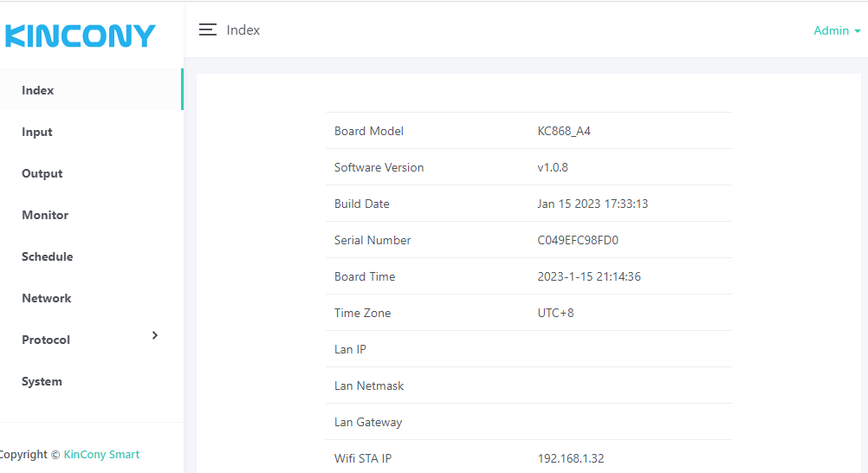Click the hamburger menu icon

point(207,30)
